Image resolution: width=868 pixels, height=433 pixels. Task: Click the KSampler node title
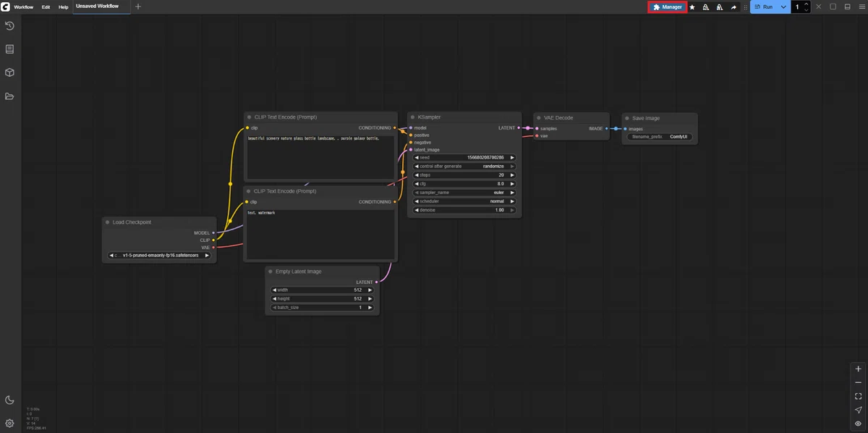429,117
